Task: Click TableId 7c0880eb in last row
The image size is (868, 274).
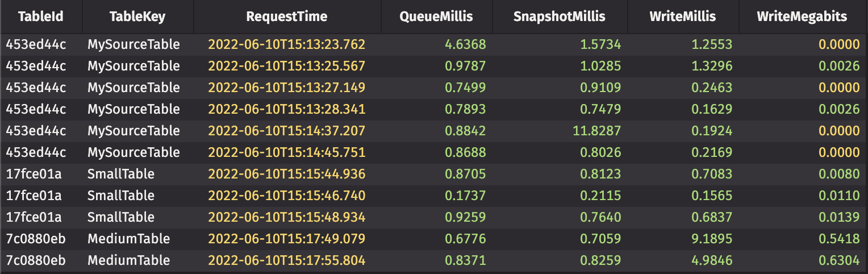Action: tap(36, 260)
